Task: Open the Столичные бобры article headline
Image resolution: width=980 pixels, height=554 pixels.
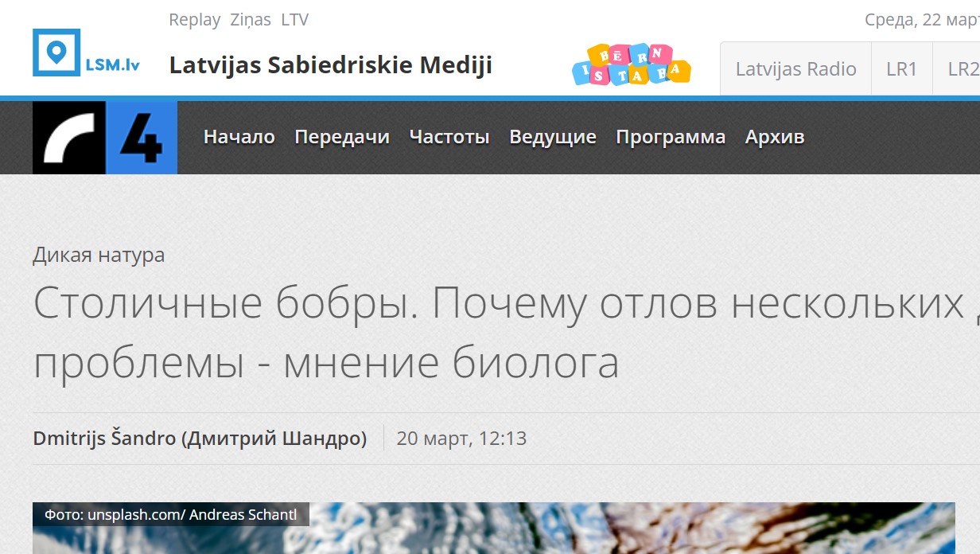Action: coord(506,333)
